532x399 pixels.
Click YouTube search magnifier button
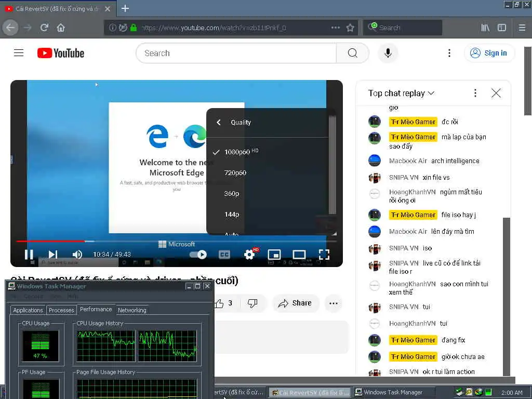[353, 53]
